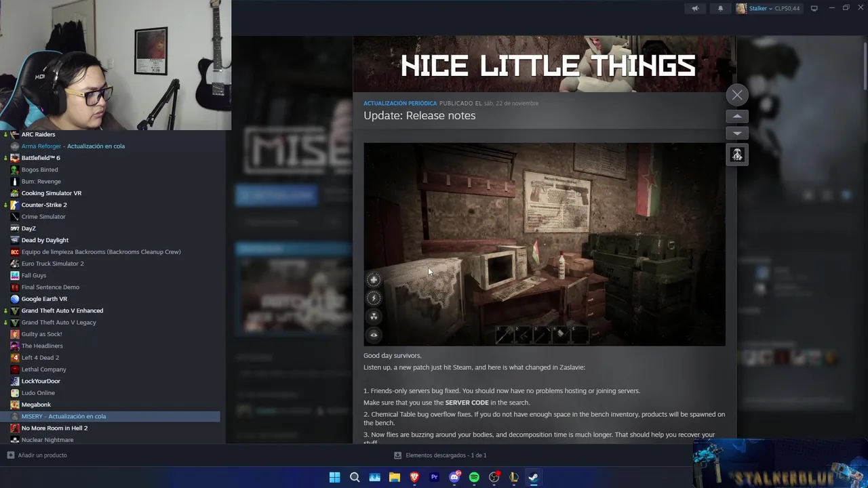Click the Fall Guys game icon
The width and height of the screenshot is (868, 488).
(15, 275)
